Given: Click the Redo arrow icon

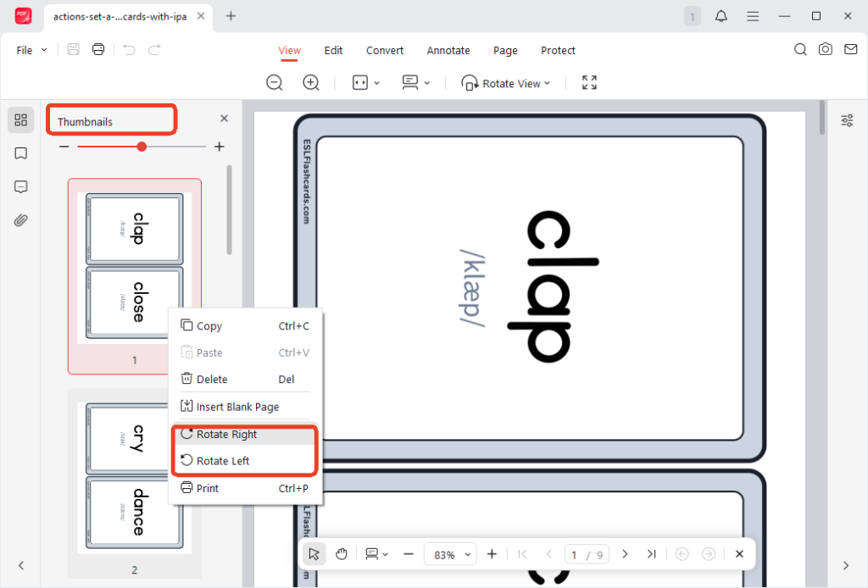Looking at the screenshot, I should click(x=154, y=49).
